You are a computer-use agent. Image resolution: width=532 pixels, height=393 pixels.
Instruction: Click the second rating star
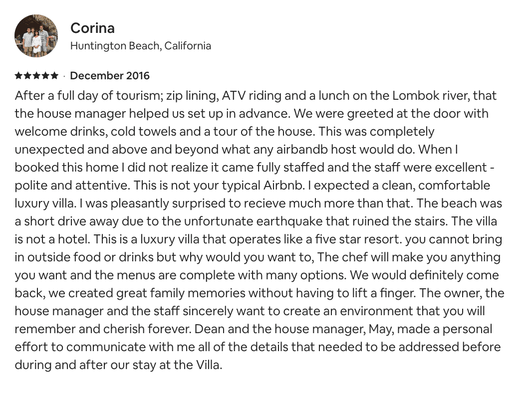(27, 76)
